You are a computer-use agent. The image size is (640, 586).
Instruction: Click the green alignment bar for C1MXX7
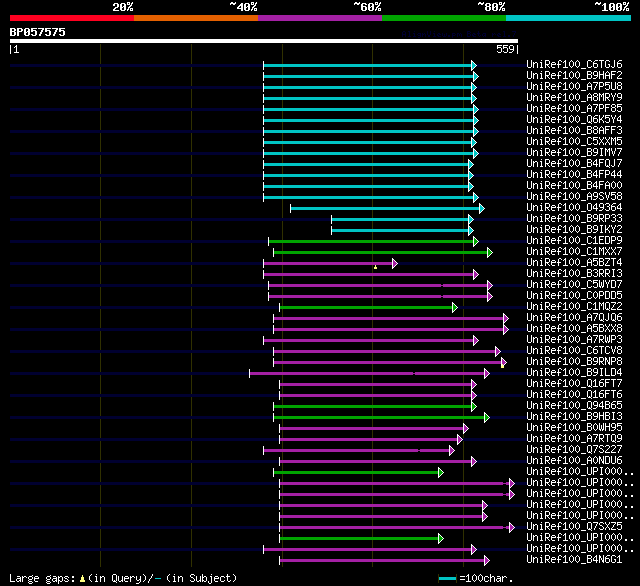click(x=382, y=253)
